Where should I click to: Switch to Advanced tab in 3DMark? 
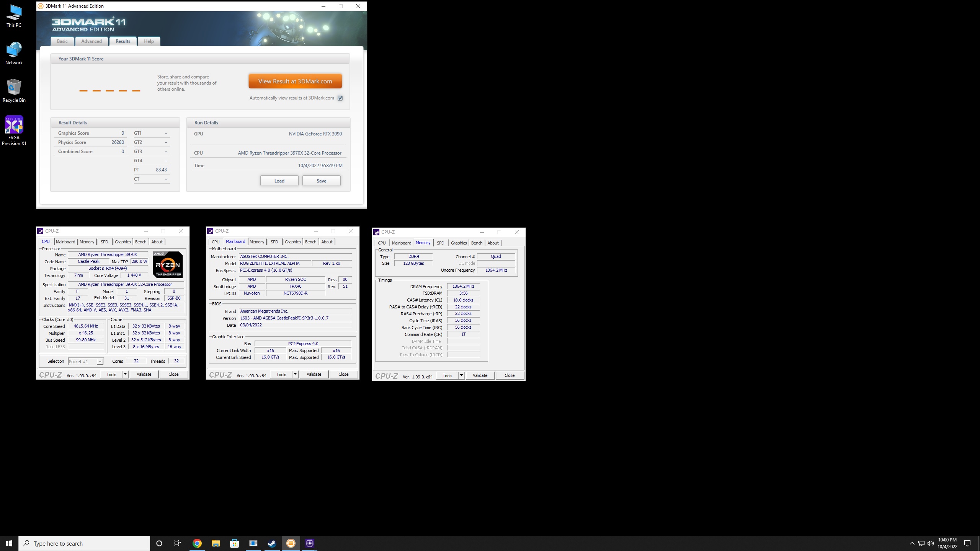pos(91,41)
